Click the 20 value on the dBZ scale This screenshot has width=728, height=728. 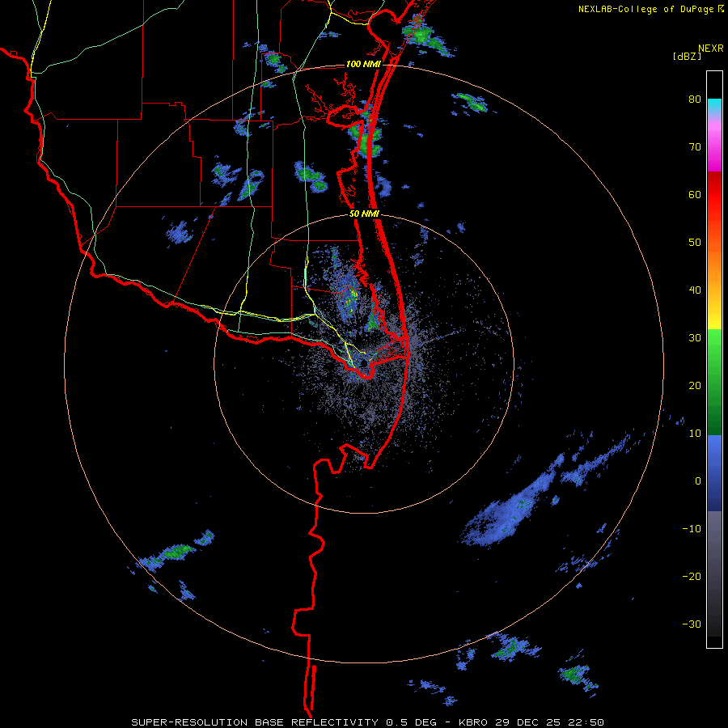(x=695, y=386)
